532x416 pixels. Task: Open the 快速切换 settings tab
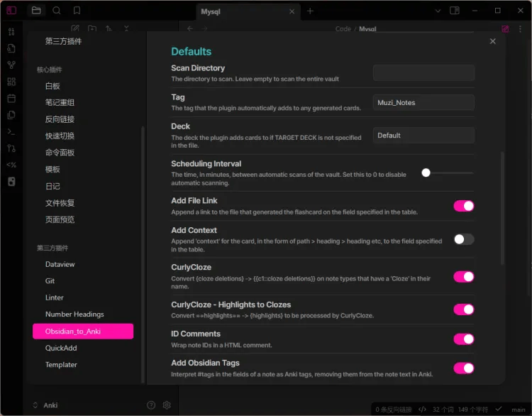click(x=83, y=136)
